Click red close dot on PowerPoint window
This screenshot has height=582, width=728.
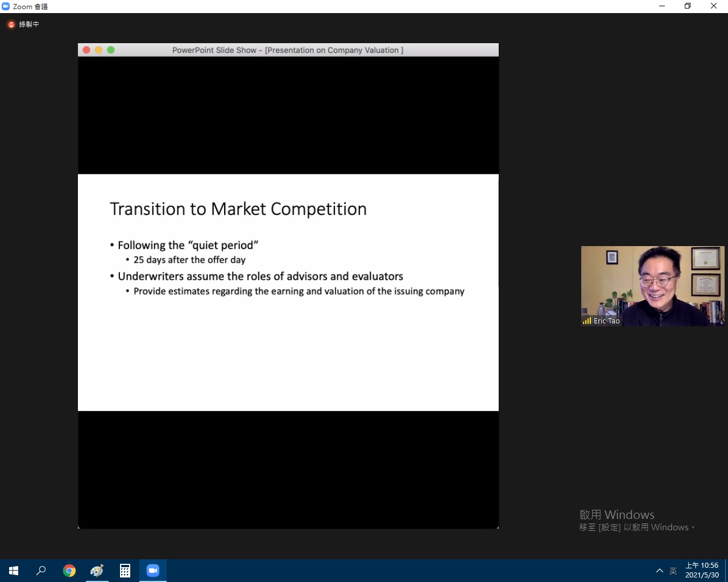(86, 50)
